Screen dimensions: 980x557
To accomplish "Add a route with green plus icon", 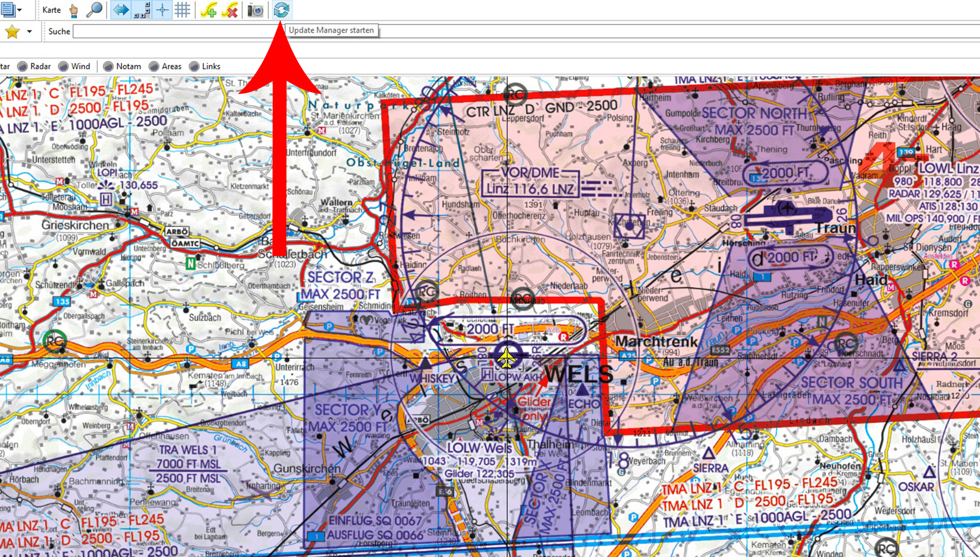I will pos(209,10).
